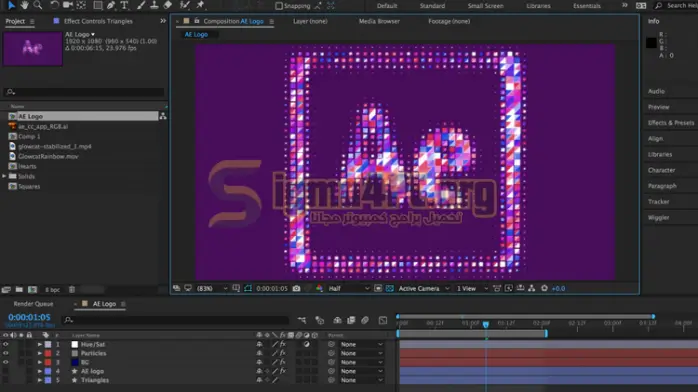Expand the Hue/Sat layer properties
Screen dimensions: 698x392
[x=40, y=344]
